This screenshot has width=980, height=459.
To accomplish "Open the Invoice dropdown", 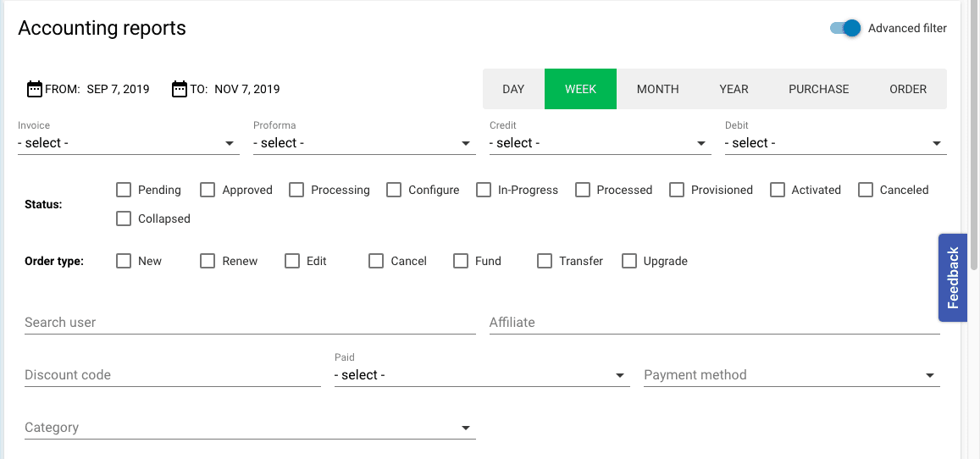I will pyautogui.click(x=127, y=143).
